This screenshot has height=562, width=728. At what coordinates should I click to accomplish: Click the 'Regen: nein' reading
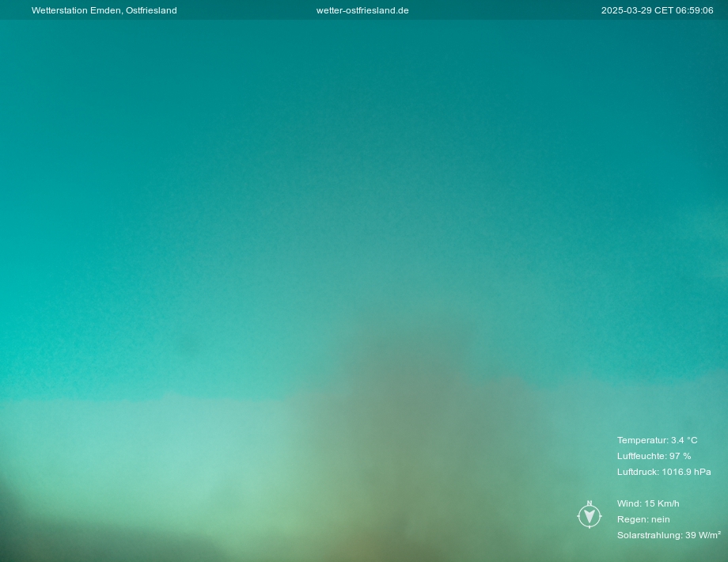tap(643, 519)
